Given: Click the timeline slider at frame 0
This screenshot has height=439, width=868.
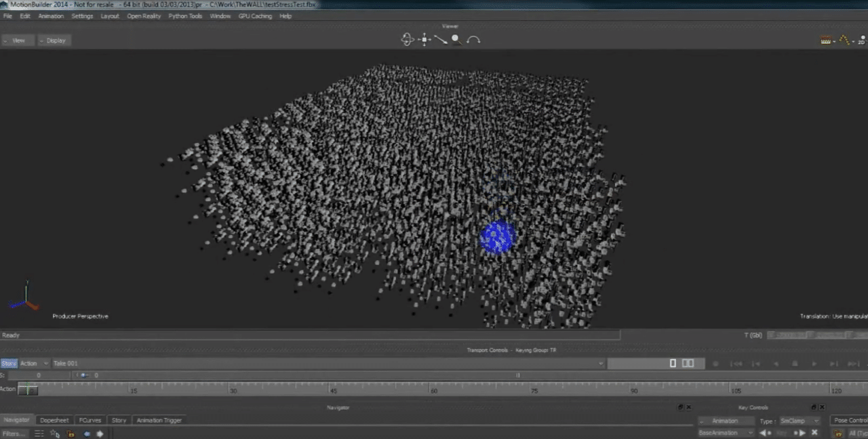Looking at the screenshot, I should pos(28,390).
